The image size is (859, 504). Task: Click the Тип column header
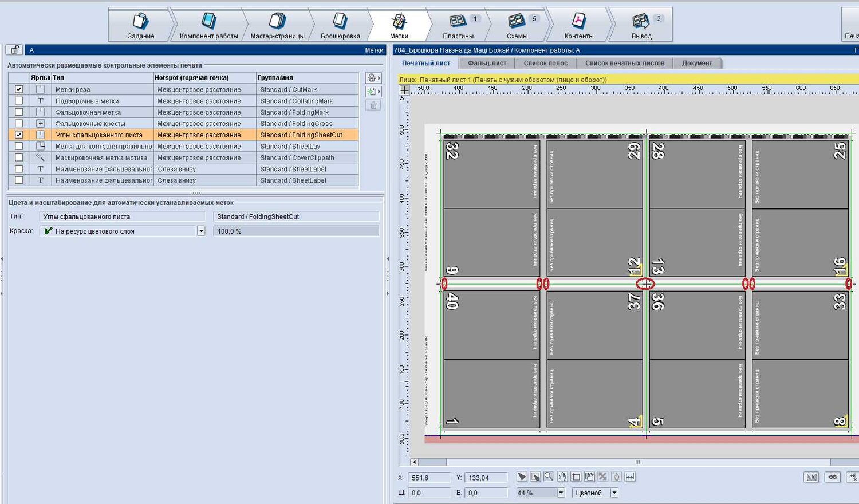point(103,78)
